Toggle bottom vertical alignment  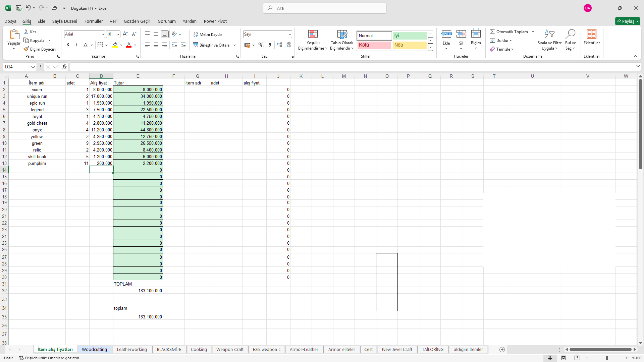point(165,34)
